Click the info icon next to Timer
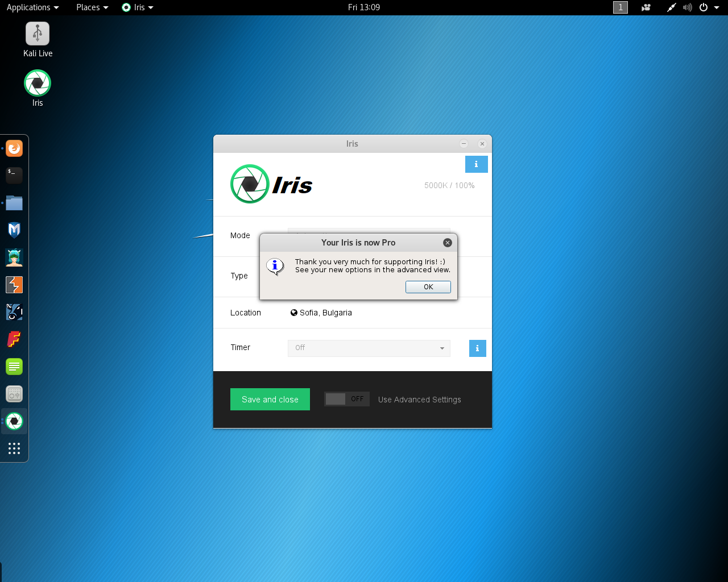This screenshot has width=728, height=582. coord(478,348)
